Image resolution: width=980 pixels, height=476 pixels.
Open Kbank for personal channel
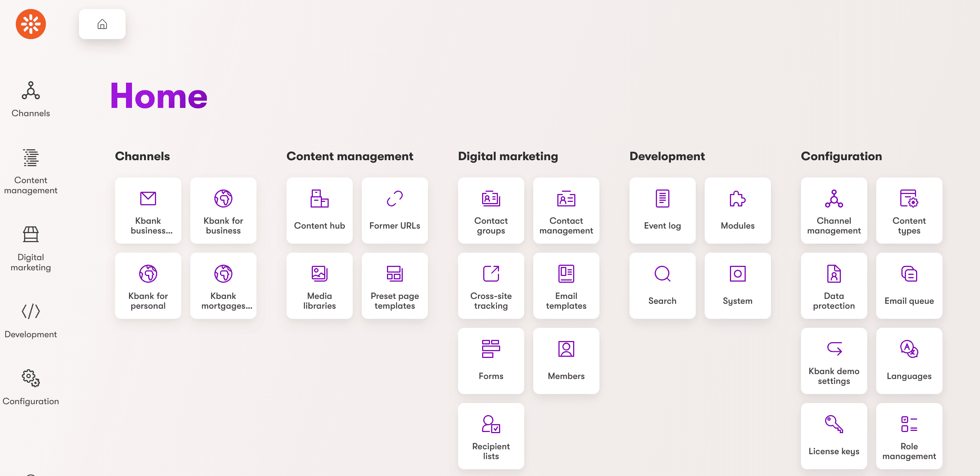point(148,285)
